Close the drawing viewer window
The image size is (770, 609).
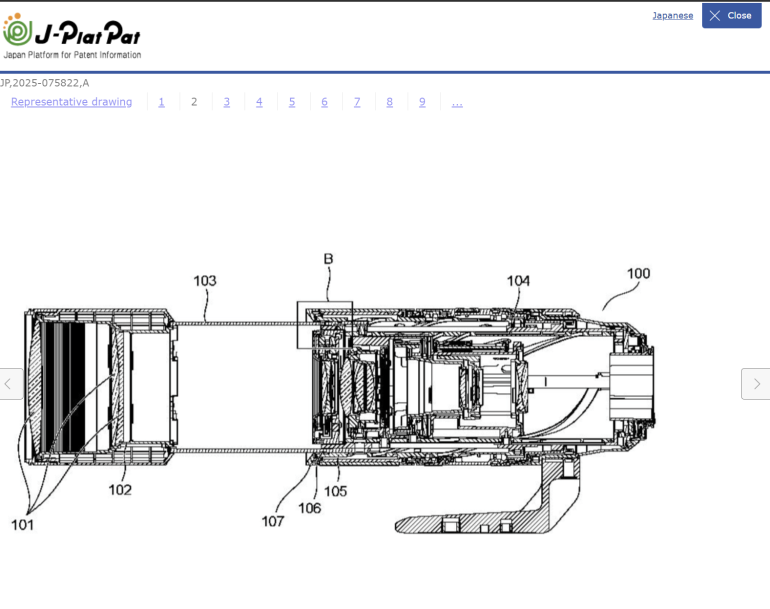(731, 16)
